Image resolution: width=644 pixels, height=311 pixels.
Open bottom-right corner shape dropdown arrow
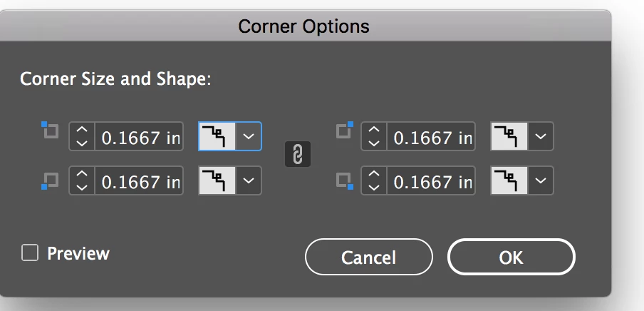coord(541,180)
